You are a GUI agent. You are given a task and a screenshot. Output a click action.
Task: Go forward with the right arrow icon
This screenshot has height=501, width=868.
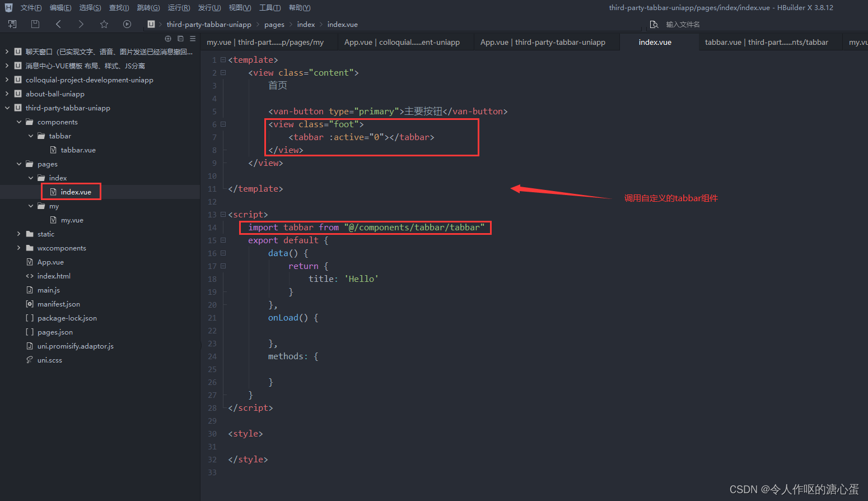click(x=81, y=24)
